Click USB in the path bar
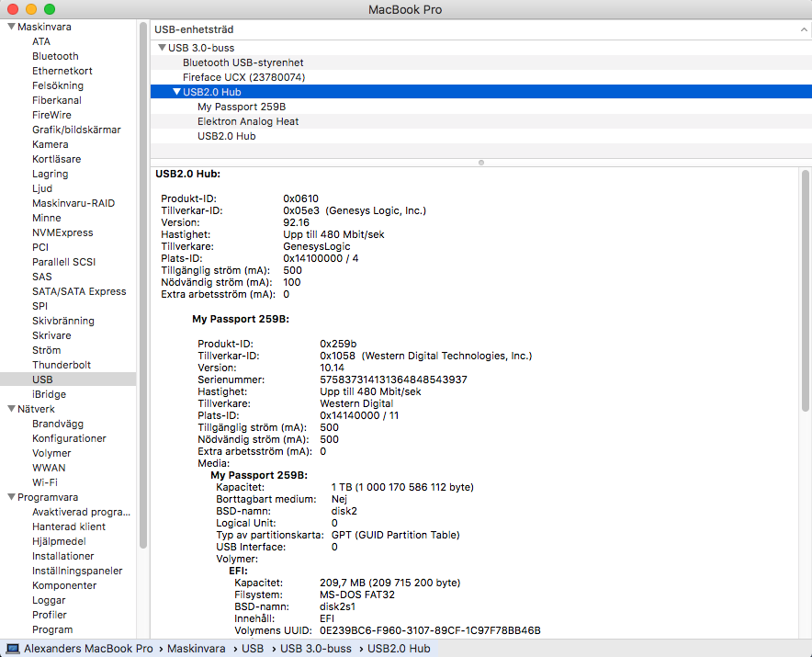The image size is (812, 657). point(253,649)
